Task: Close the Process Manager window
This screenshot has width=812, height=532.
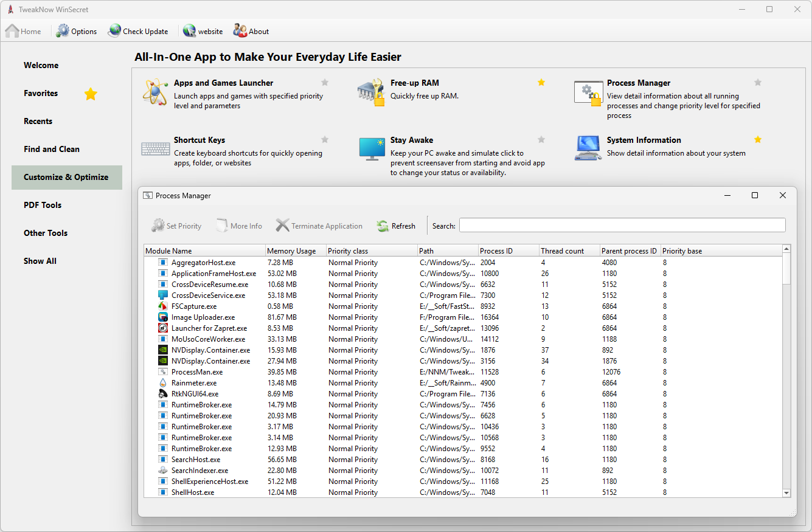Action: click(783, 195)
